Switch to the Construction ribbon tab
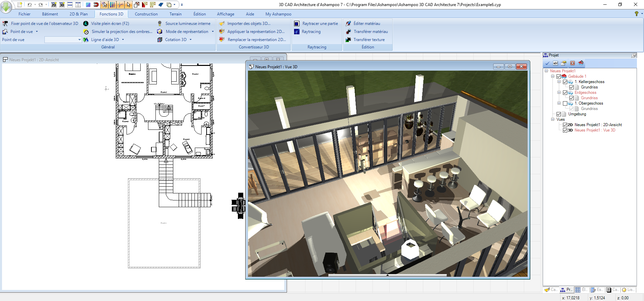This screenshot has height=301, width=644. coord(146,14)
